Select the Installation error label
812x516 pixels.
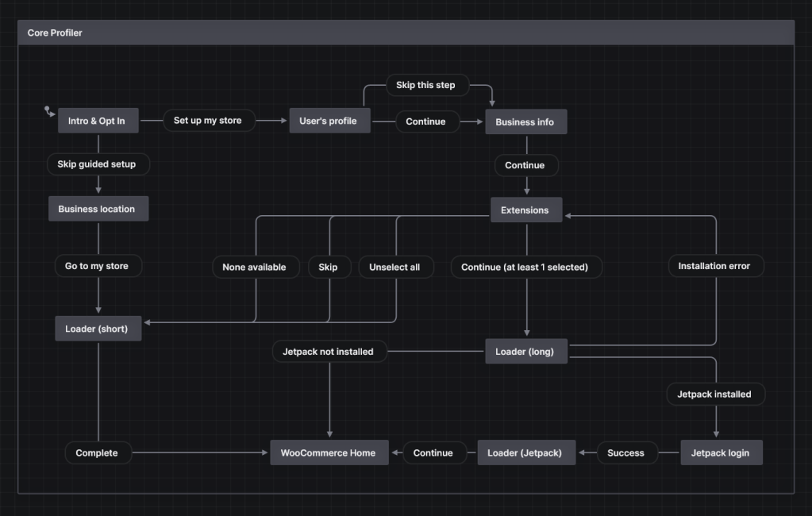714,266
